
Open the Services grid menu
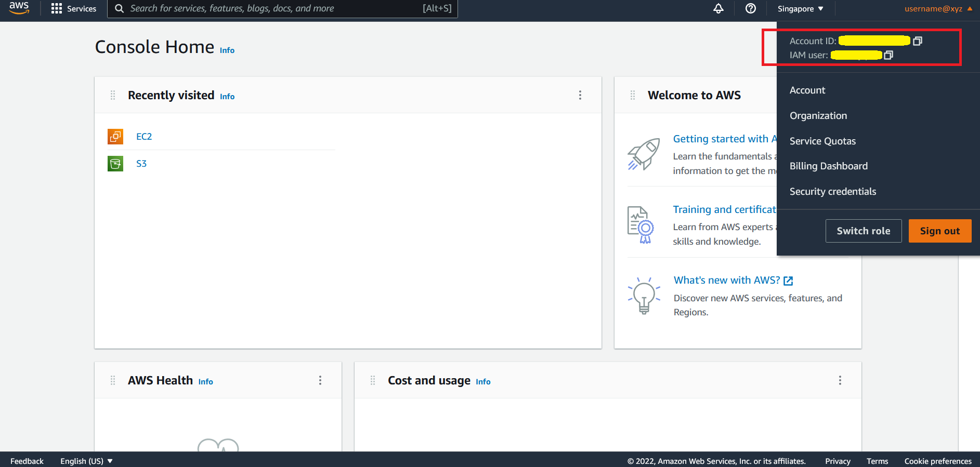tap(74, 9)
